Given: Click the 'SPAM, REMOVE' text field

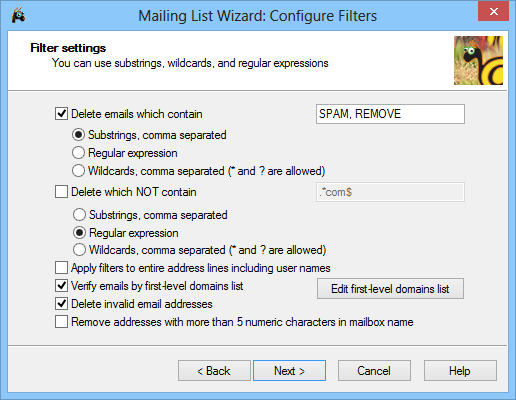Looking at the screenshot, I should [x=390, y=114].
